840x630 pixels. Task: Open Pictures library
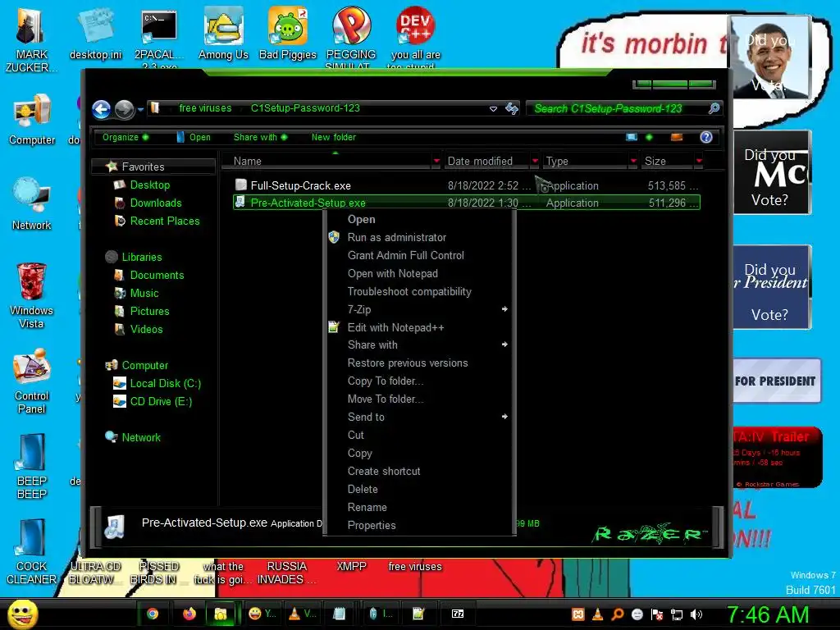pos(149,311)
